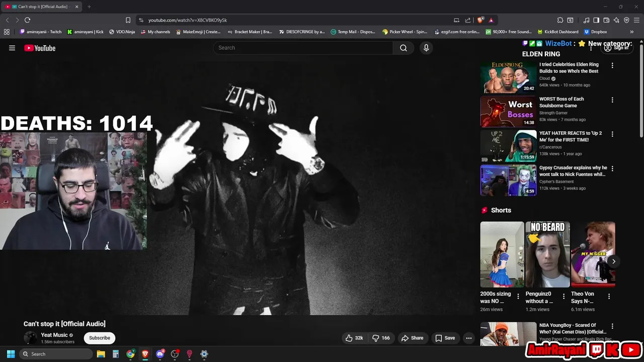The height and width of the screenshot is (362, 644).
Task: Like the video with thumbs up
Action: 355,338
